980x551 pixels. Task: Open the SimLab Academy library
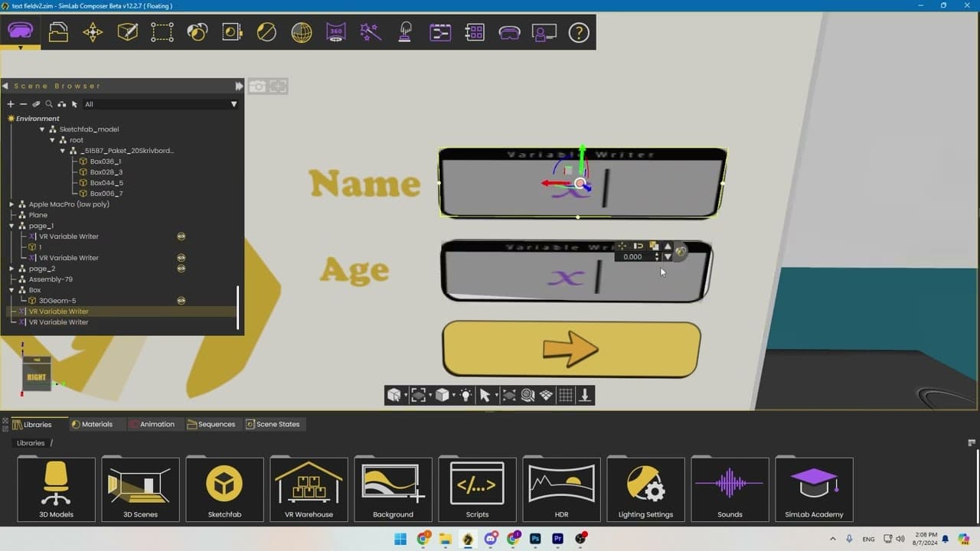coord(814,490)
